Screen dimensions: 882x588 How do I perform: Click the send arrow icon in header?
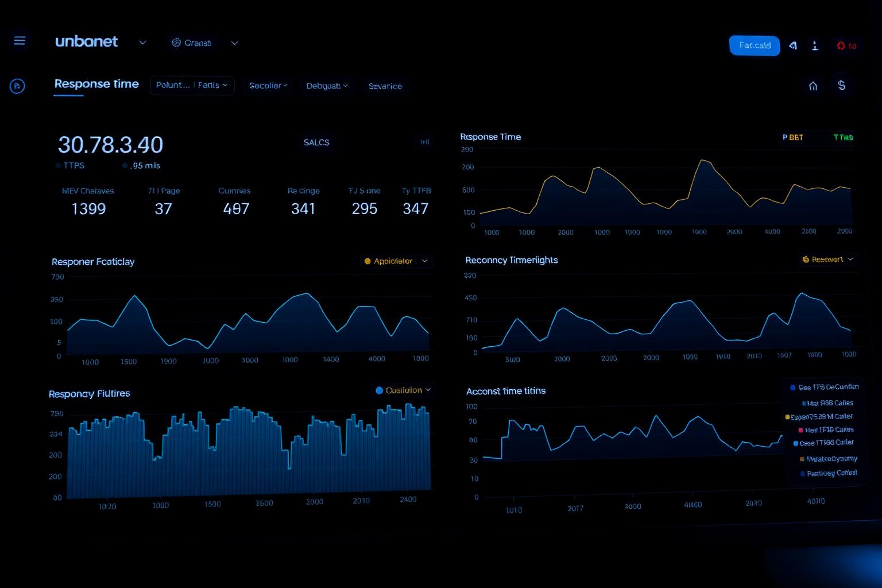(x=793, y=45)
